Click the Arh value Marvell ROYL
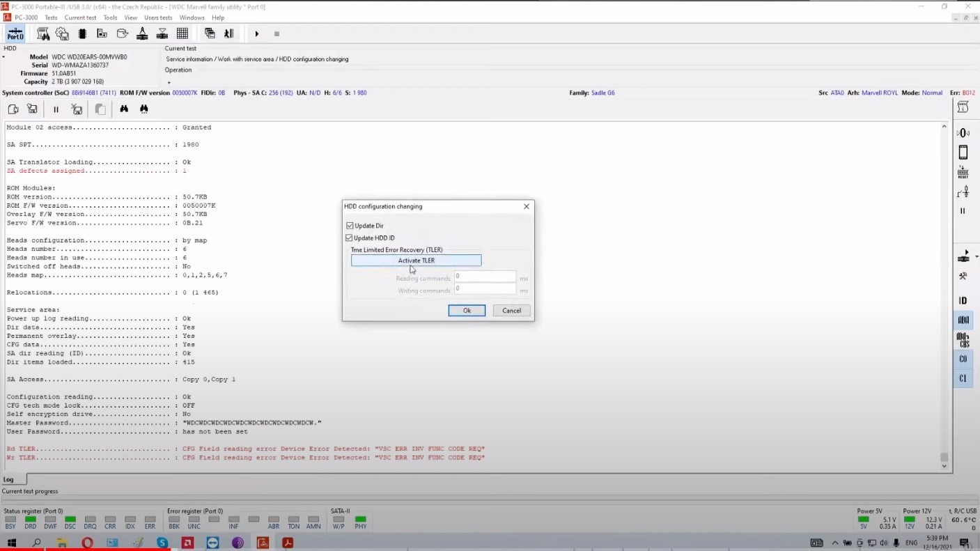Viewport: 980px width, 551px height. pos(880,93)
